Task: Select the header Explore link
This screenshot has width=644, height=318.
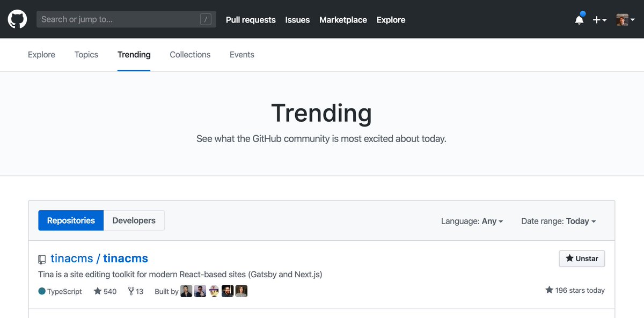Action: (x=391, y=20)
